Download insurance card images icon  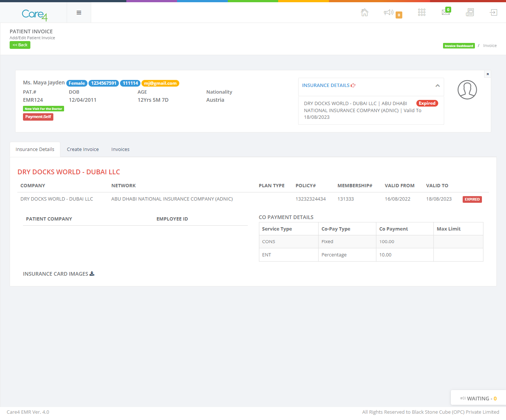92,274
